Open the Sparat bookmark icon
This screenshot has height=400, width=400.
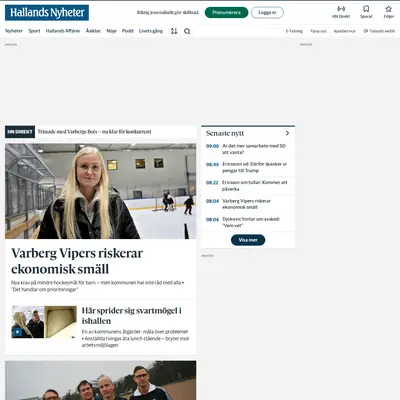point(366,12)
